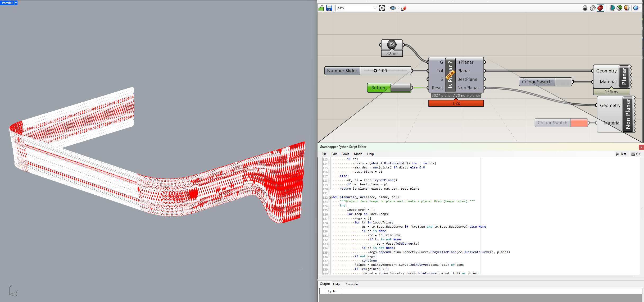Select the Non Planar preview component
644x302 pixels.
tap(628, 114)
